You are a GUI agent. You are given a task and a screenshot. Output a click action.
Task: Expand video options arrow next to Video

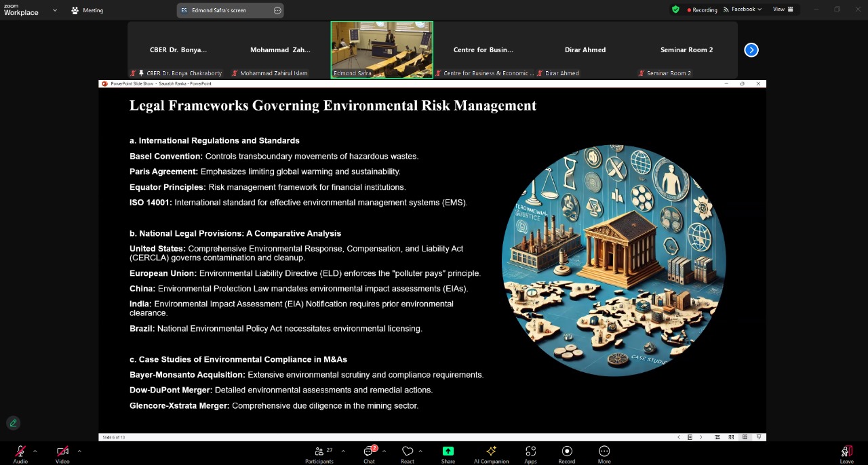coord(79,451)
